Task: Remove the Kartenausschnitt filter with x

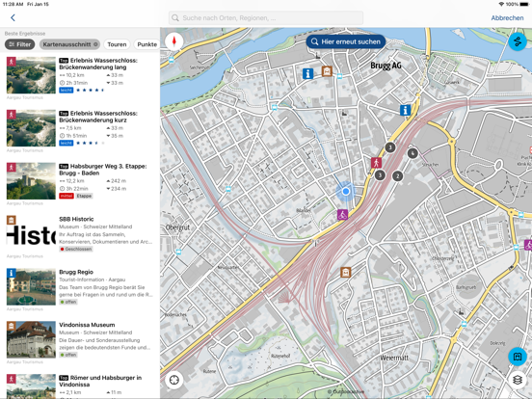Action: pos(95,44)
